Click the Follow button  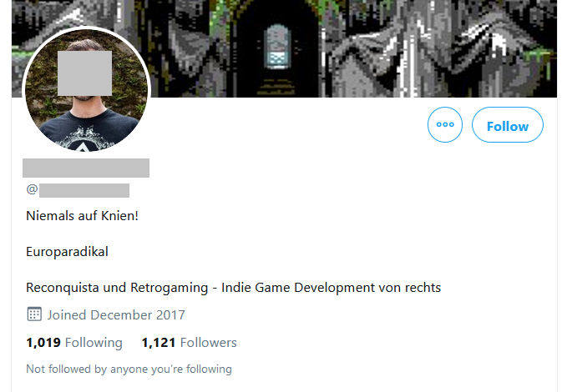coord(507,124)
